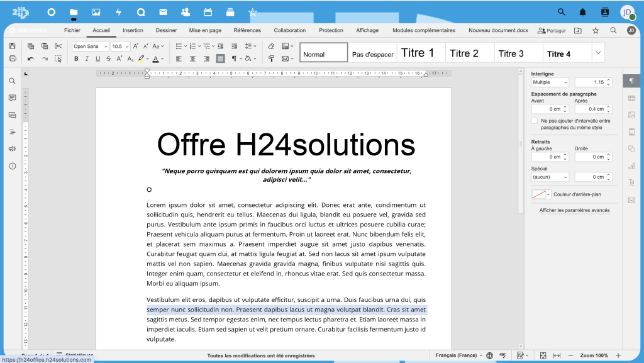
Task: Click the clear style eraser icon
Action: tap(271, 46)
